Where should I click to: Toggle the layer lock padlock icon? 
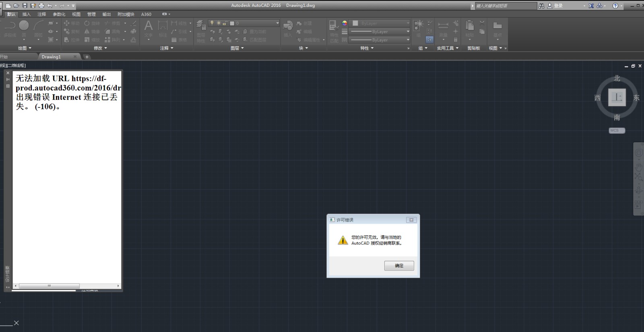225,23
